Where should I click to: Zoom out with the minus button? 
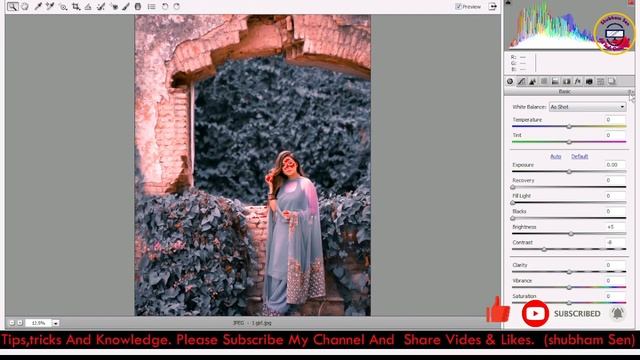[x=12, y=323]
